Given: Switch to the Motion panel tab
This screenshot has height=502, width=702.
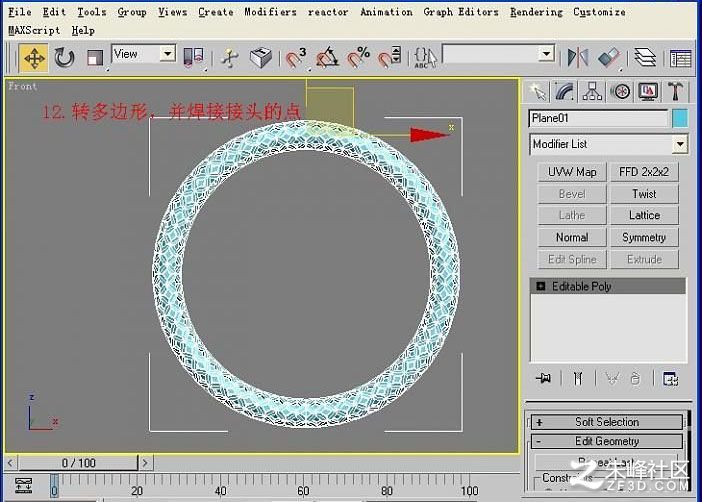Looking at the screenshot, I should (621, 91).
